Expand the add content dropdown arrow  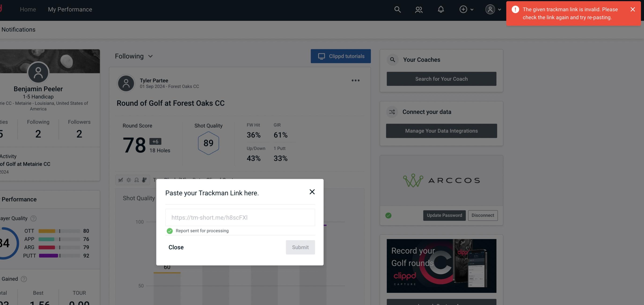pos(472,9)
